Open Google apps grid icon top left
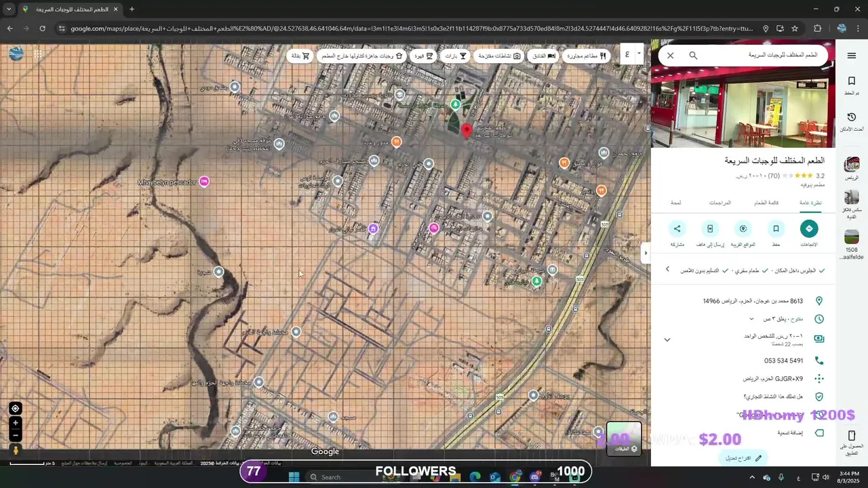The width and height of the screenshot is (868, 488). click(38, 54)
